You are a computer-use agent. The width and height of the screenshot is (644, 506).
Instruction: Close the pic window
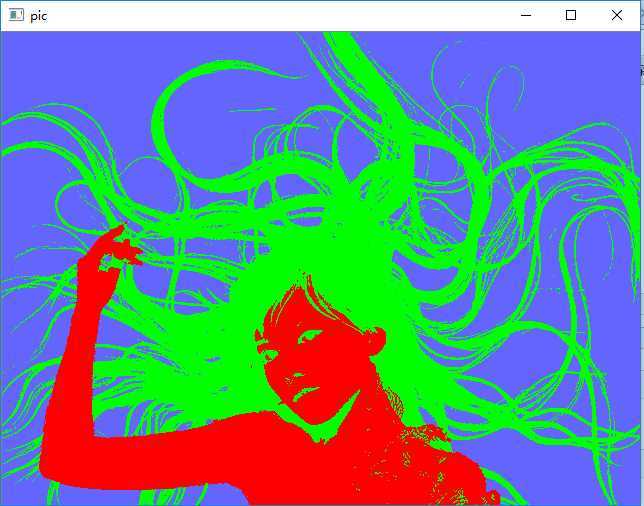tap(616, 16)
